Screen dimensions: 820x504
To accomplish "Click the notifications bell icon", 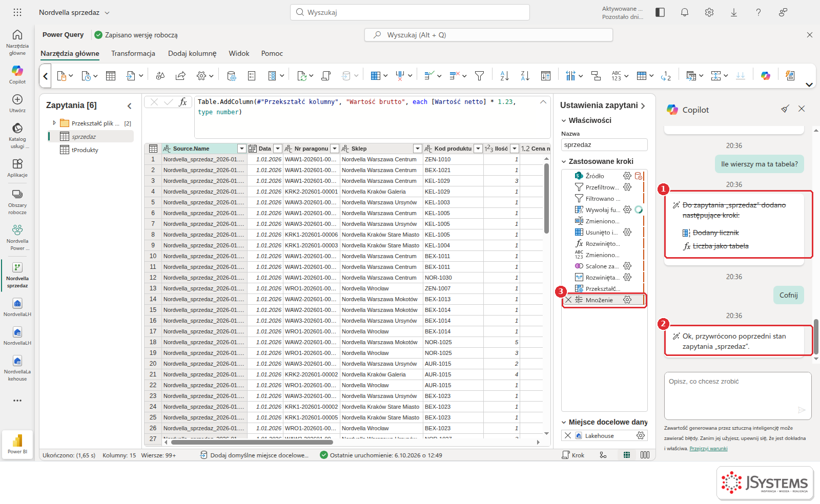I will (x=685, y=12).
